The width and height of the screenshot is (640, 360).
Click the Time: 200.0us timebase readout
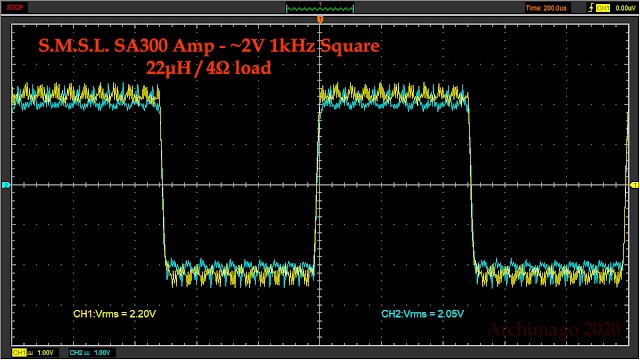pyautogui.click(x=546, y=8)
